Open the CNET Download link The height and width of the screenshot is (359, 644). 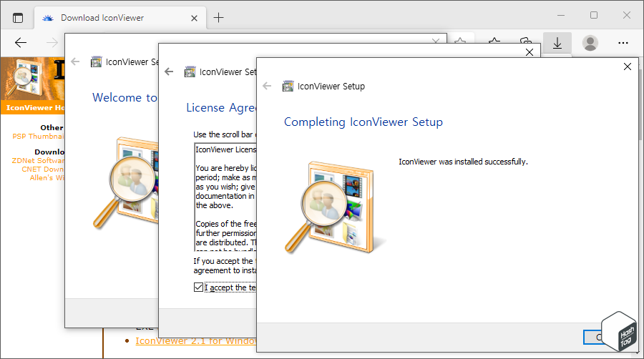[x=43, y=169]
